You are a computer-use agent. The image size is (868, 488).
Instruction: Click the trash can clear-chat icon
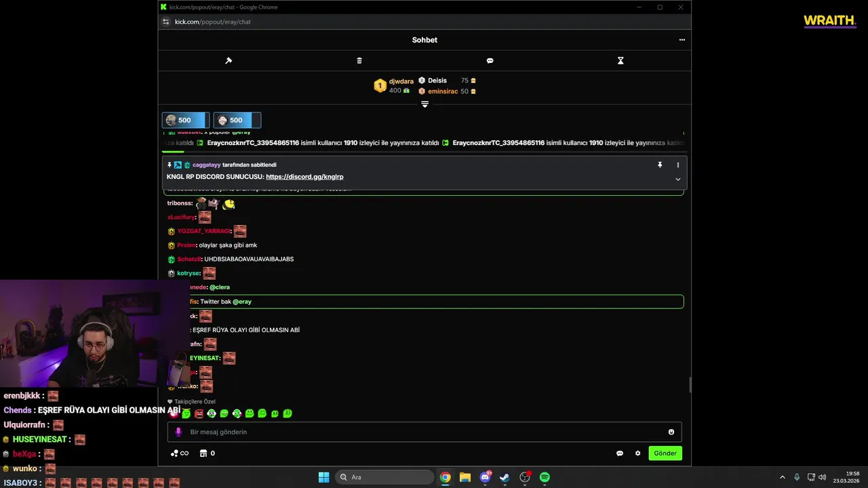[359, 60]
